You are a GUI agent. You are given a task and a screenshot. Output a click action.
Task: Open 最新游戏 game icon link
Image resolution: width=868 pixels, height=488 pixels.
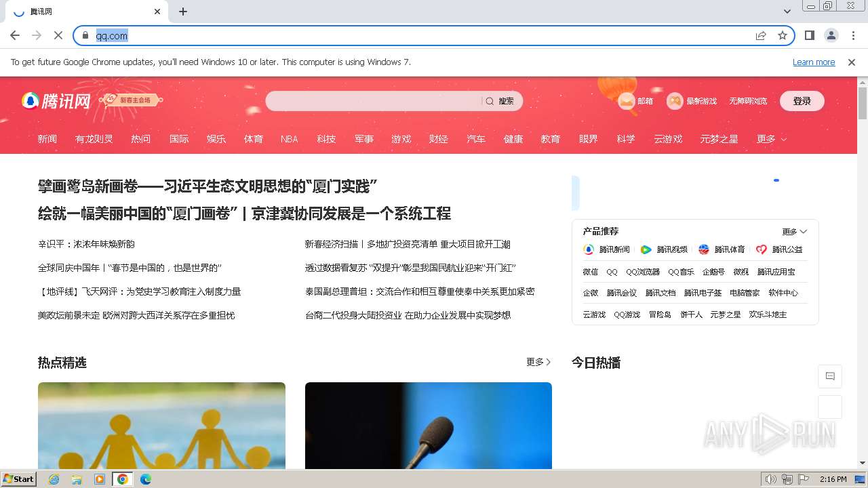tap(675, 101)
